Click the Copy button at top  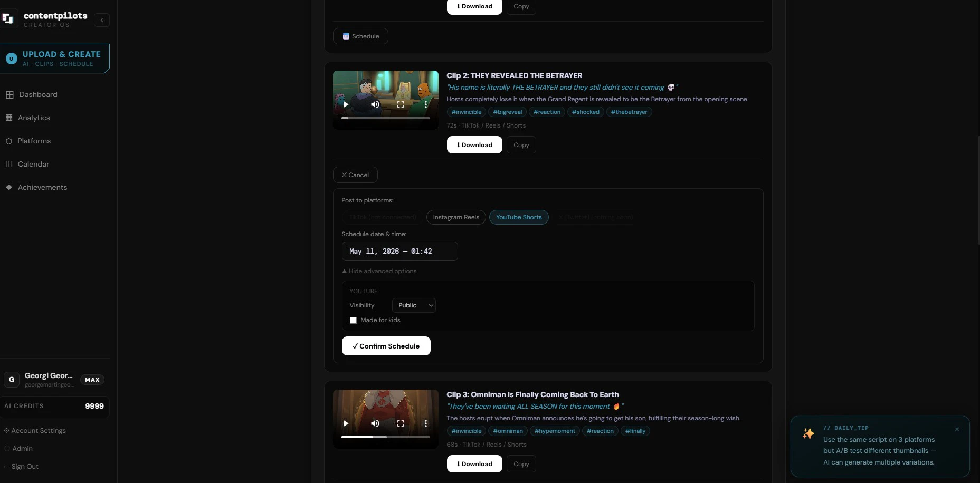tap(521, 7)
